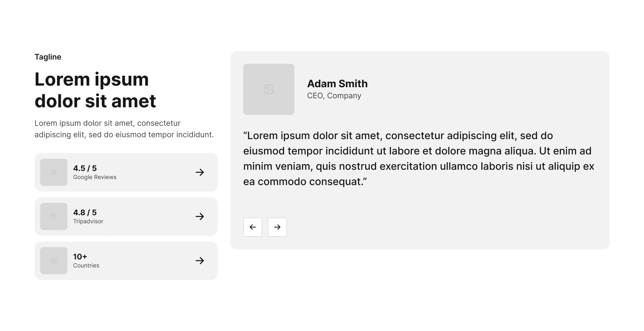Click the Countries label
This screenshot has width=644, height=331.
86,266
